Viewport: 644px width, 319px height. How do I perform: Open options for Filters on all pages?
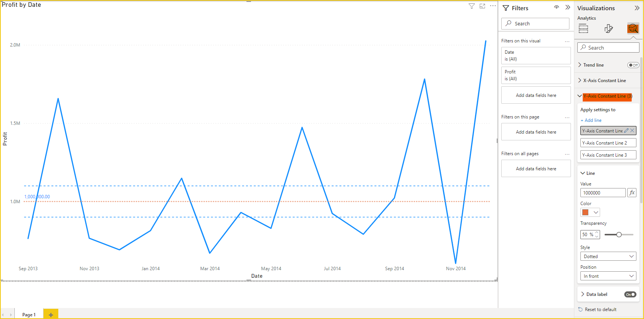[567, 154]
